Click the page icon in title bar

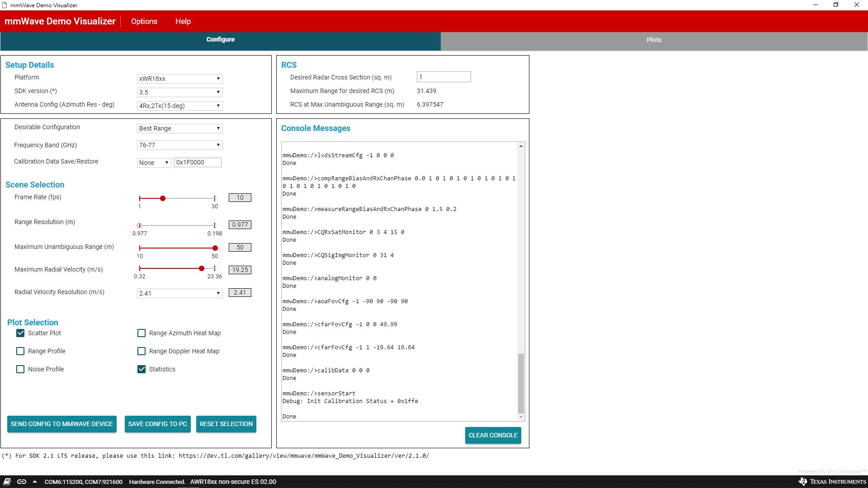tap(5, 5)
